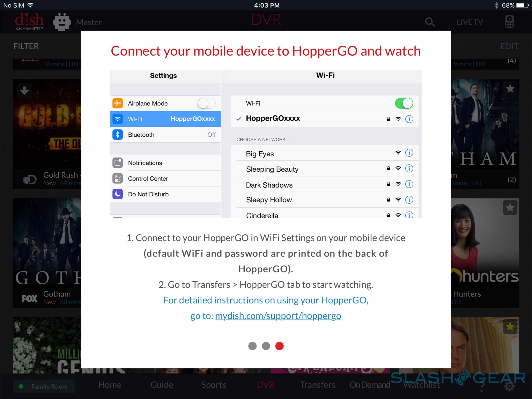The height and width of the screenshot is (399, 532).
Task: Select second page dot indicator
Action: pyautogui.click(x=266, y=346)
